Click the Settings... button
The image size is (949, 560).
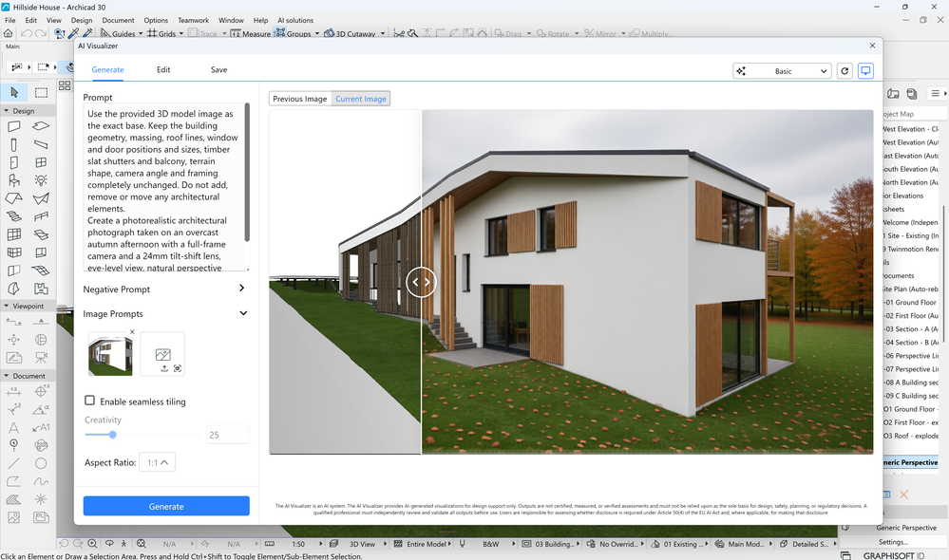coord(893,542)
